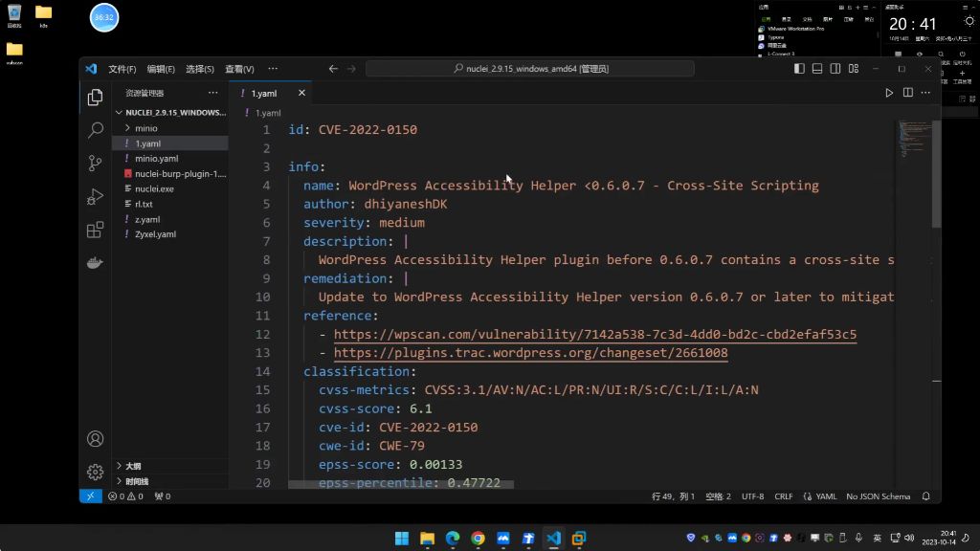This screenshot has width=980, height=551.
Task: Open the 文件(F) menu
Action: pyautogui.click(x=122, y=69)
